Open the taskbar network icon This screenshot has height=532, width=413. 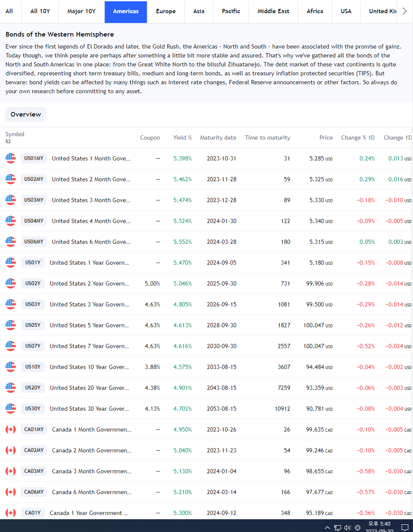[x=338, y=528]
